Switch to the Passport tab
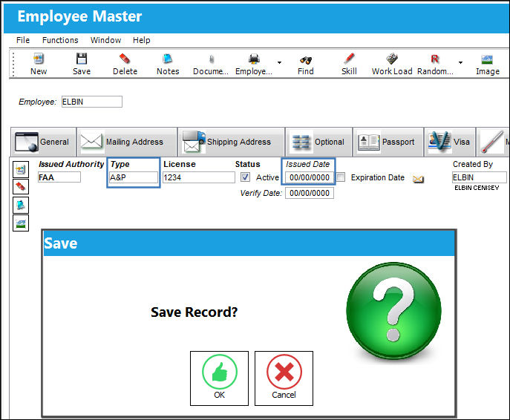This screenshot has width=510, height=420. pyautogui.click(x=388, y=142)
